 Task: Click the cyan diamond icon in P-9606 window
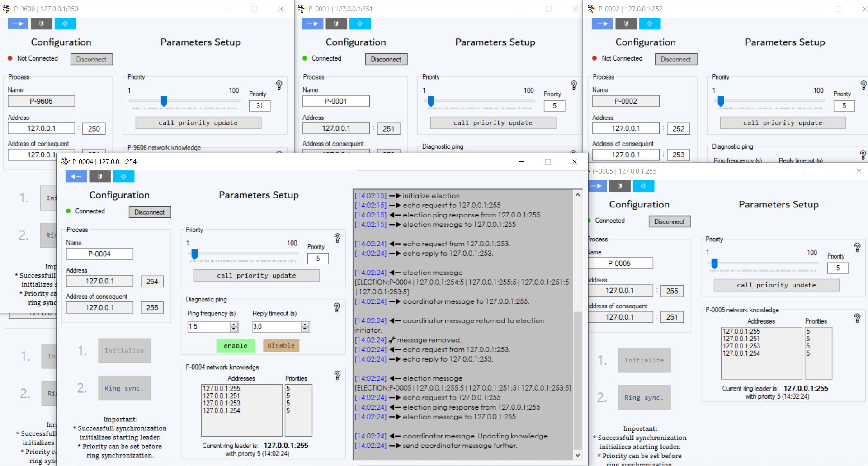pos(65,24)
